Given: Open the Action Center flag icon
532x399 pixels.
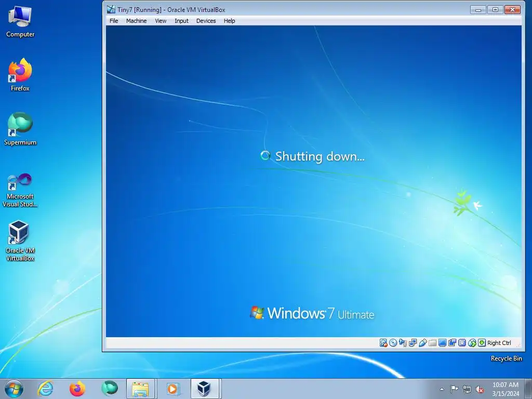Looking at the screenshot, I should tap(454, 389).
